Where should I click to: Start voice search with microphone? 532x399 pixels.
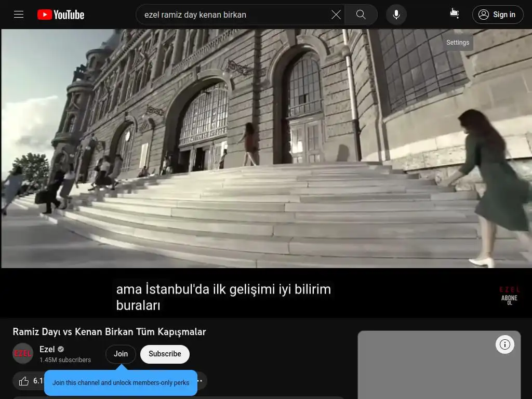click(396, 15)
